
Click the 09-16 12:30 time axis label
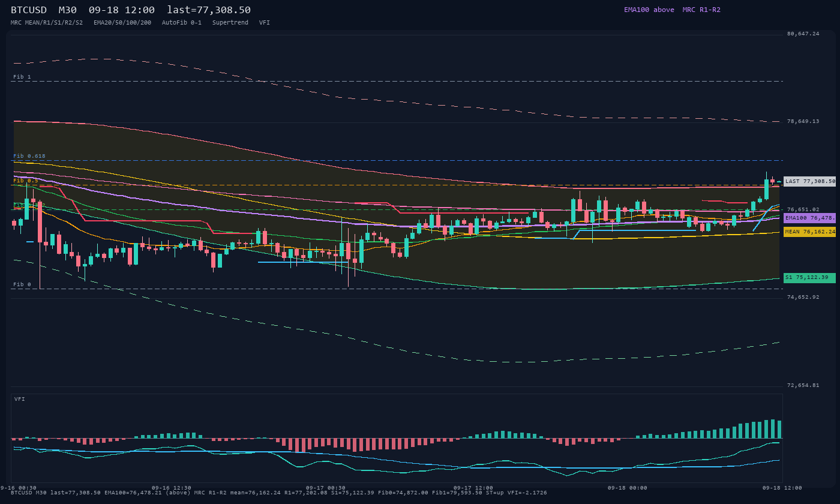pyautogui.click(x=172, y=488)
